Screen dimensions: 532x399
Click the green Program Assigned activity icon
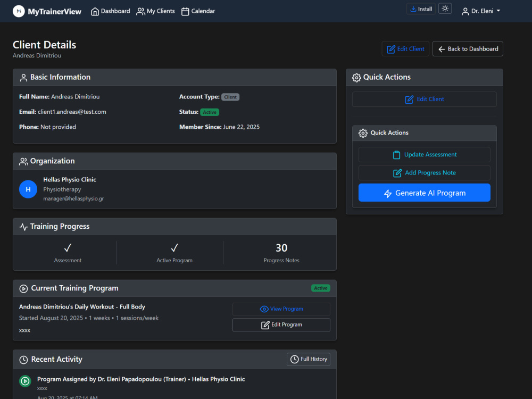point(25,381)
